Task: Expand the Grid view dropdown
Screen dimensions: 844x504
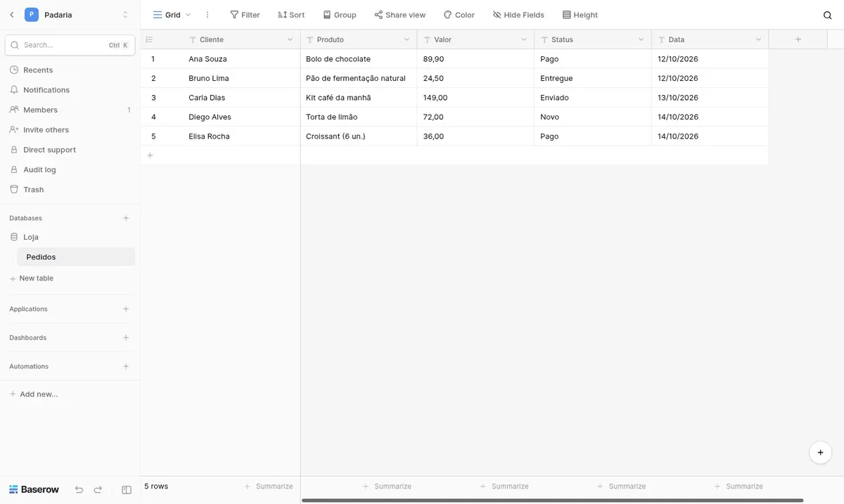Action: pyautogui.click(x=172, y=15)
